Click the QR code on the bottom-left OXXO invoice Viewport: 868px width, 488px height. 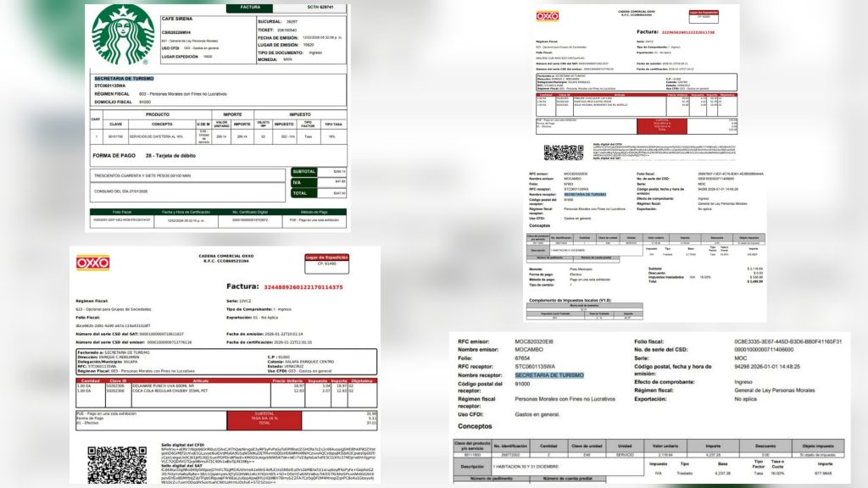(x=117, y=464)
